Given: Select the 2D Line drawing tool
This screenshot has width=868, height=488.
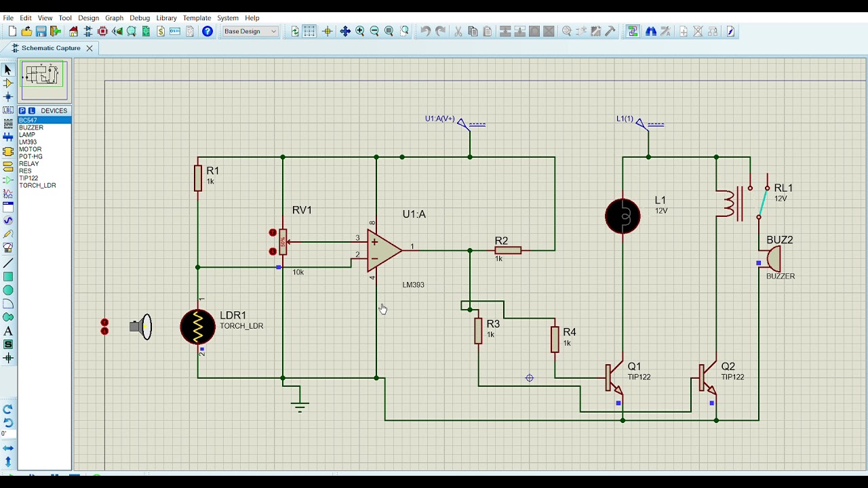Looking at the screenshot, I should click(8, 263).
